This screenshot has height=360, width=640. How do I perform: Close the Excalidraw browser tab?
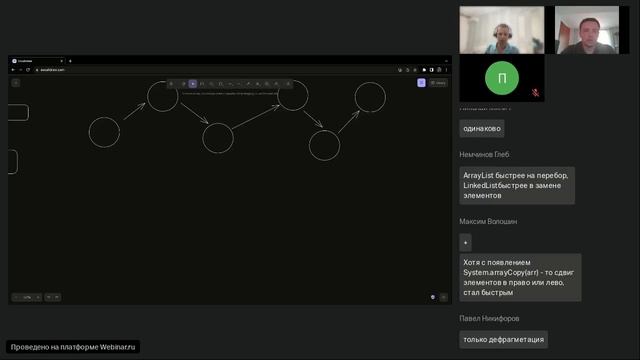coord(62,61)
